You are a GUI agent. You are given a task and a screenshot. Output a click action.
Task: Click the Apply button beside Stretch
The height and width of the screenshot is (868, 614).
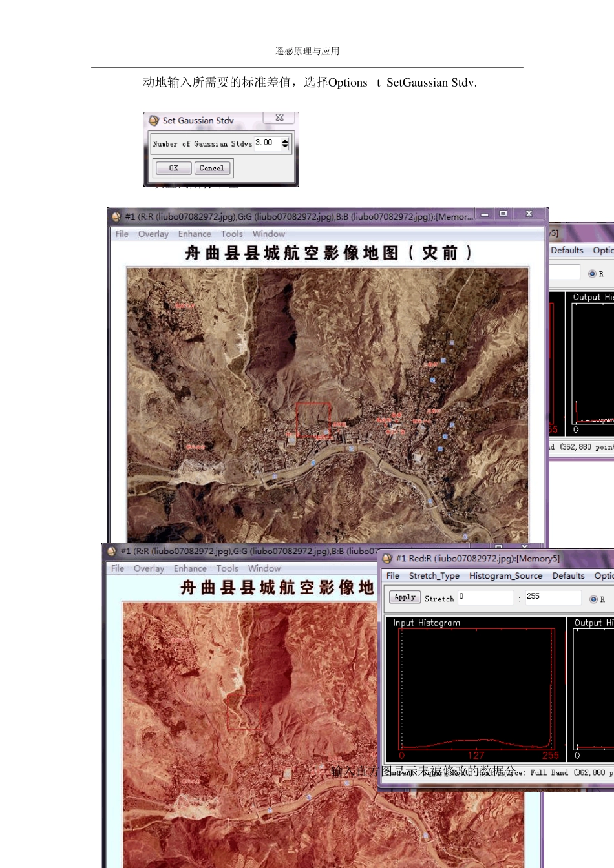coord(405,597)
